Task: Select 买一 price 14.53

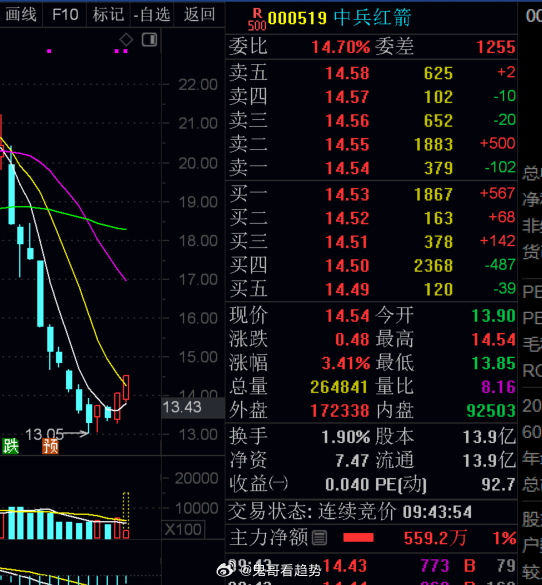Action: [x=347, y=194]
